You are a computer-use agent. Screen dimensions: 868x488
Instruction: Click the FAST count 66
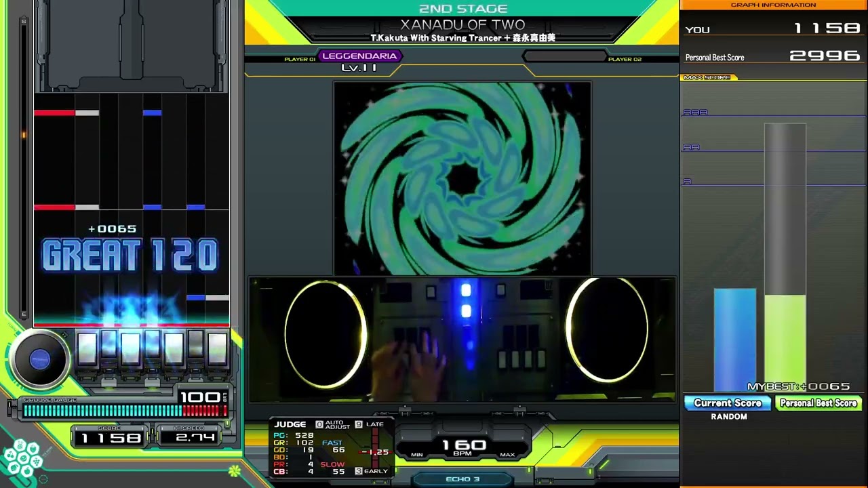click(338, 450)
